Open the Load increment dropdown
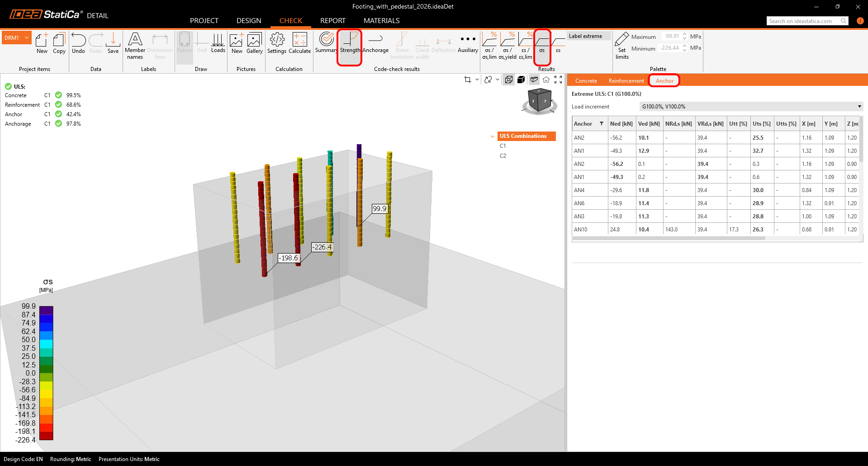The width and height of the screenshot is (868, 466). 751,107
